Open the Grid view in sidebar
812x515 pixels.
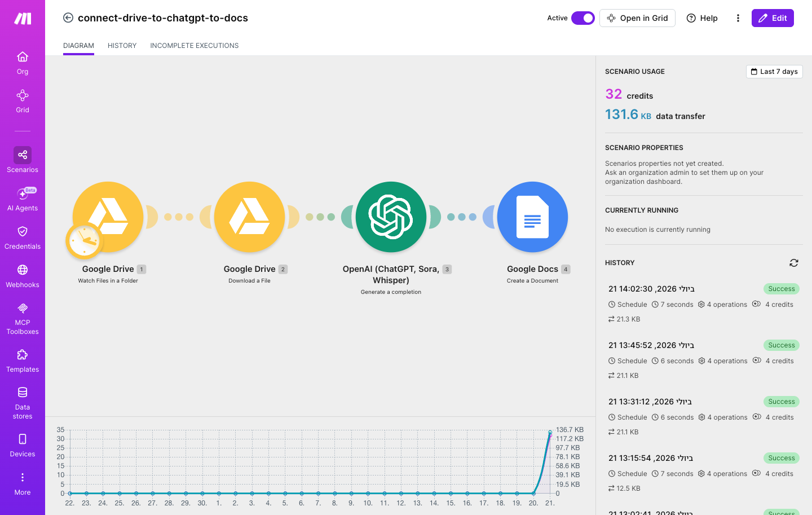23,102
